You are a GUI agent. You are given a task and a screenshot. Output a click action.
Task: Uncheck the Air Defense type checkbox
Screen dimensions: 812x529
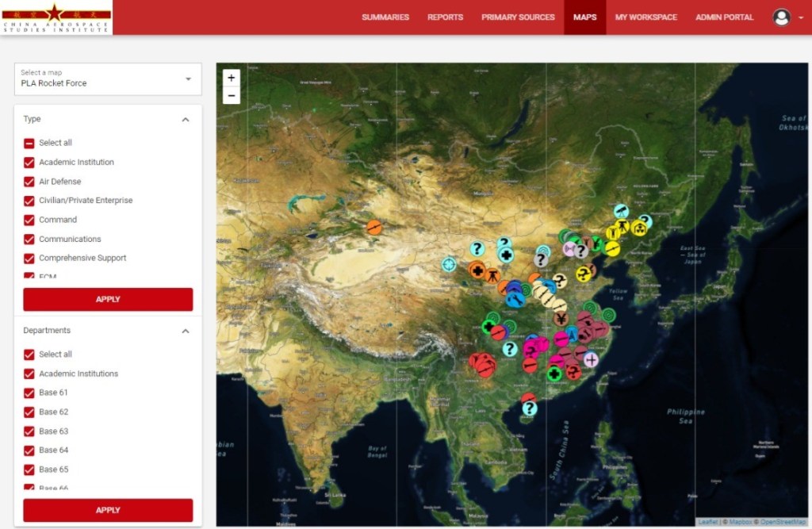click(29, 182)
